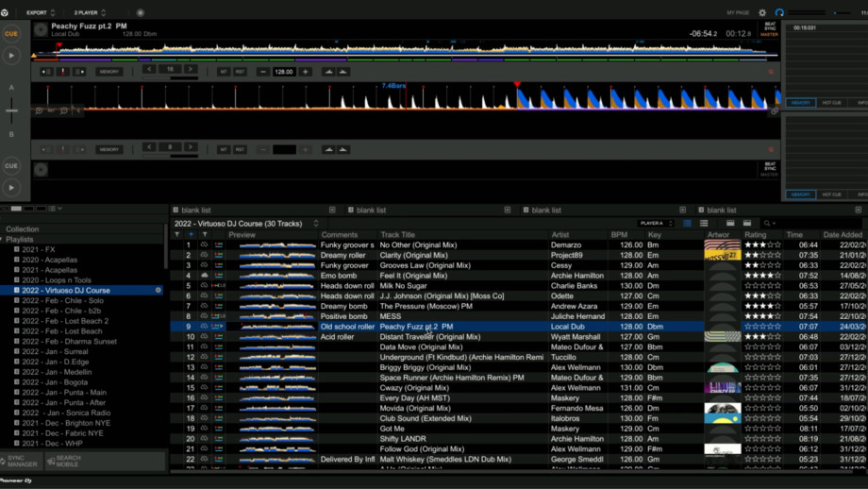The width and height of the screenshot is (868, 489).
Task: Click pitch bend up icon on Player A
Action: 329,72
